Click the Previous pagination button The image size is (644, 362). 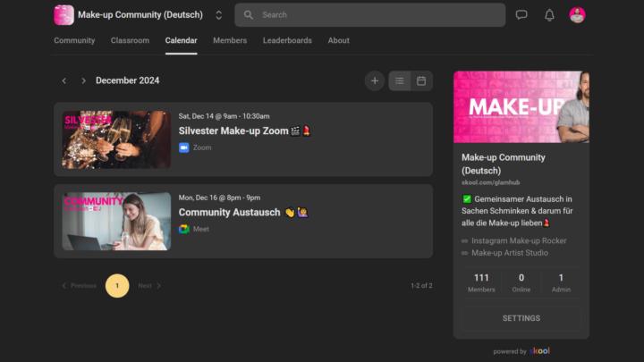(x=79, y=286)
